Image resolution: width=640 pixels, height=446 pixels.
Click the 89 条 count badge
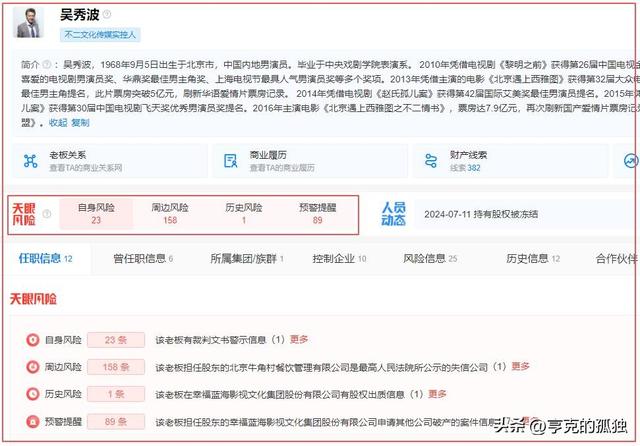point(116,422)
